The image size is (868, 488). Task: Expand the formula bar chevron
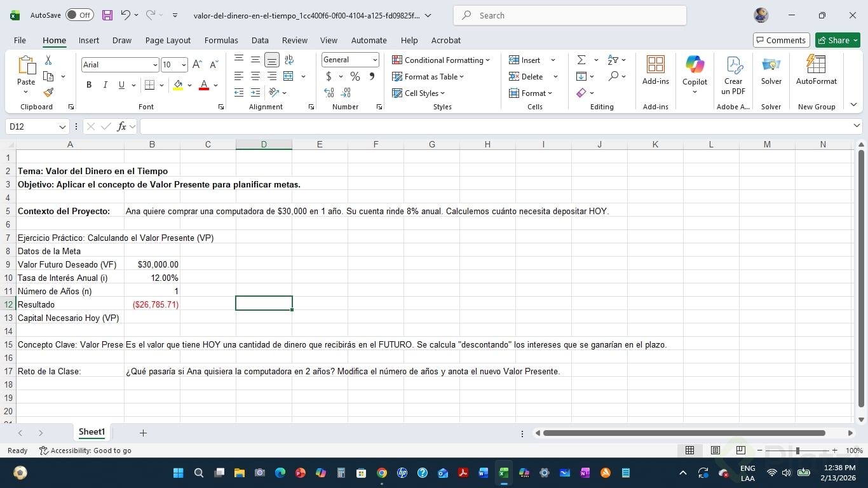857,126
